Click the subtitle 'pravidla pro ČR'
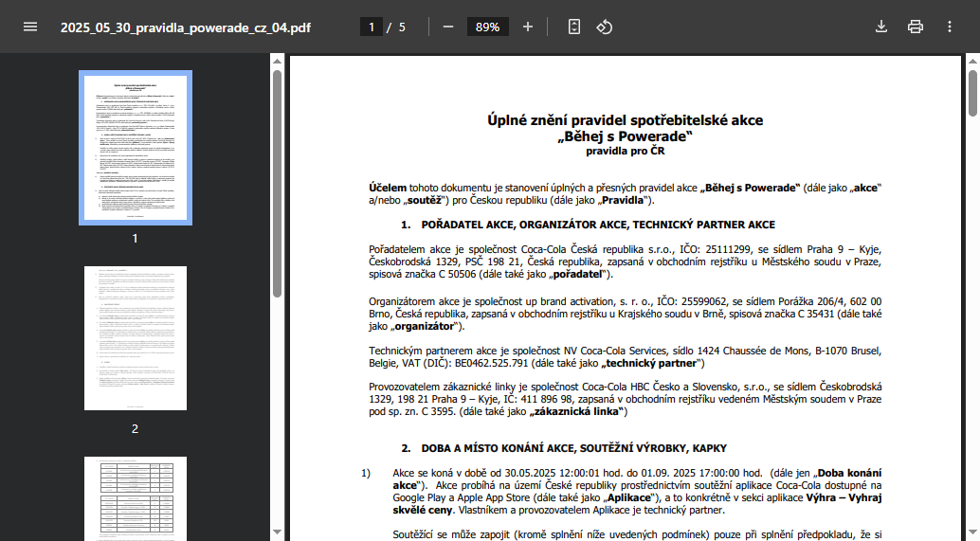Viewport: 980px width, 541px height. [x=625, y=152]
